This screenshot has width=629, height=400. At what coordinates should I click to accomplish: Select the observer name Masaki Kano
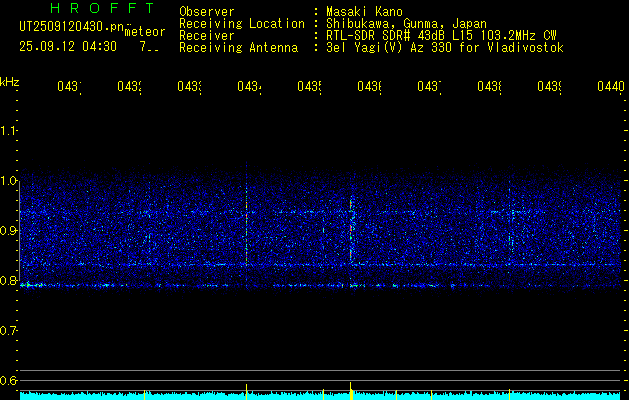(364, 12)
